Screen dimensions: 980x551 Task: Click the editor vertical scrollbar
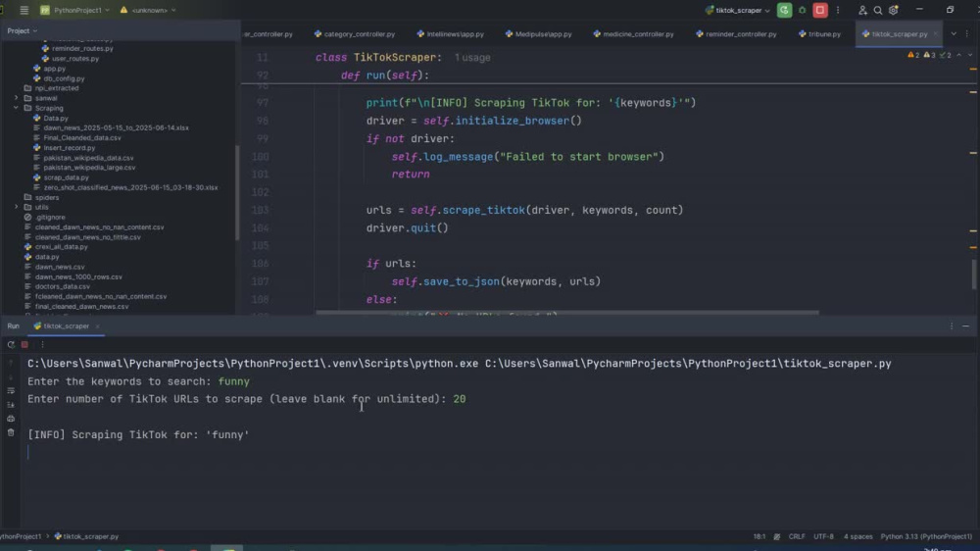pos(974,274)
